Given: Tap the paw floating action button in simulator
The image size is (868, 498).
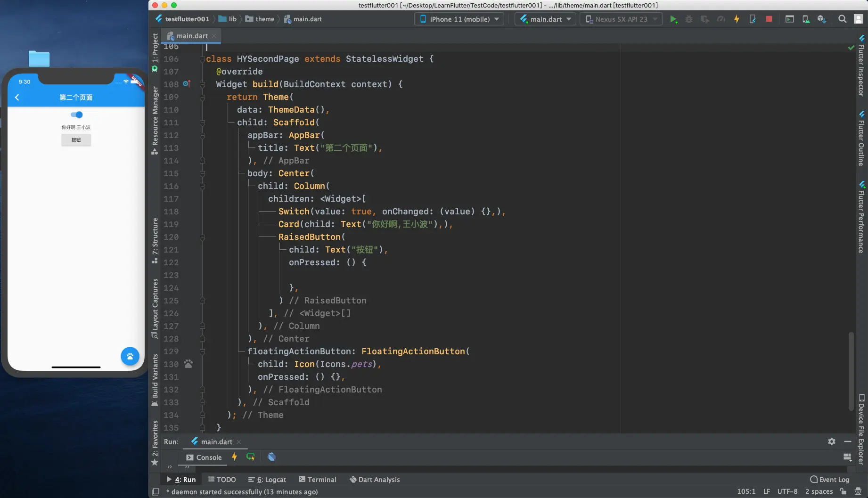Looking at the screenshot, I should click(x=130, y=356).
